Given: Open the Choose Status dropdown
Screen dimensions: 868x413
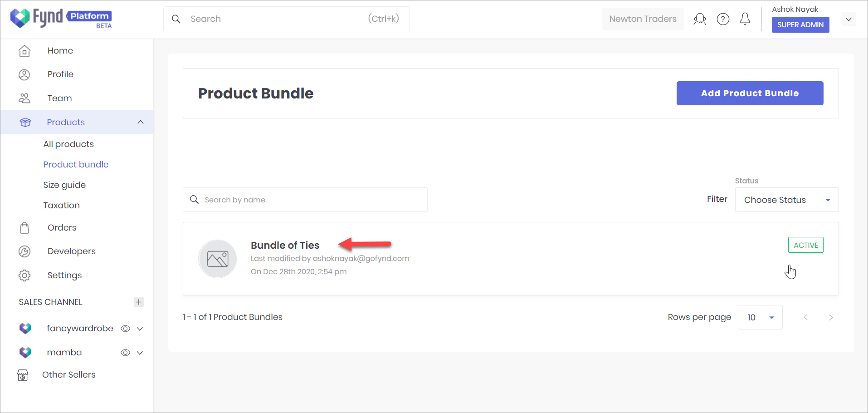Looking at the screenshot, I should 786,200.
